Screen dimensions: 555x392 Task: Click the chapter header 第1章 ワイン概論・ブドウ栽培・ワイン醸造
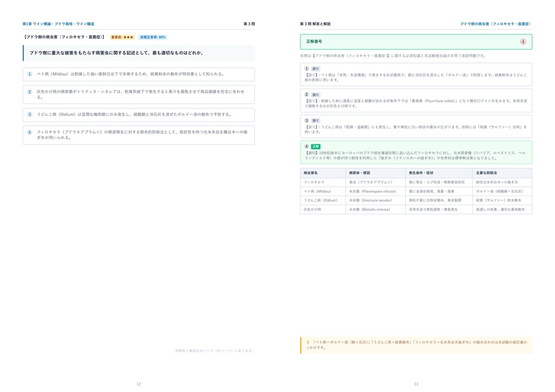(x=59, y=24)
